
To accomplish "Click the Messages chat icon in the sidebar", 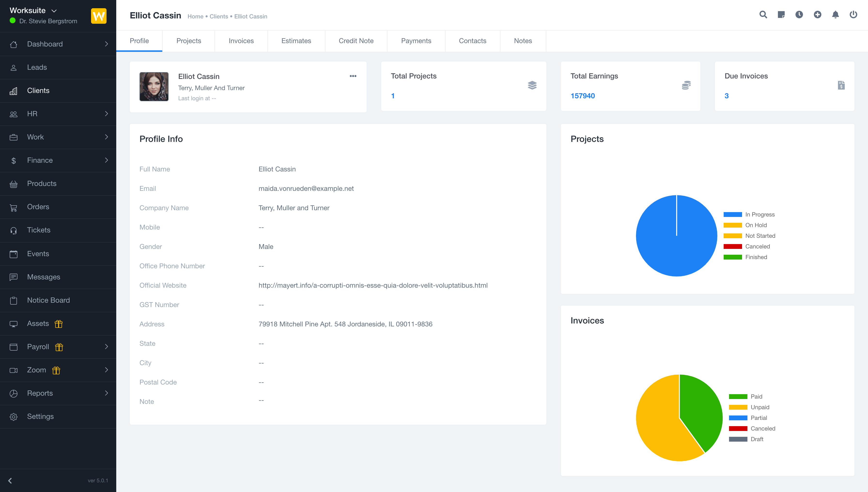I will 14,277.
